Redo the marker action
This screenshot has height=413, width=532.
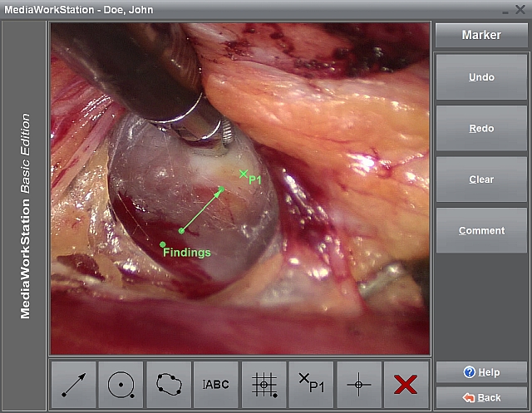coord(481,128)
